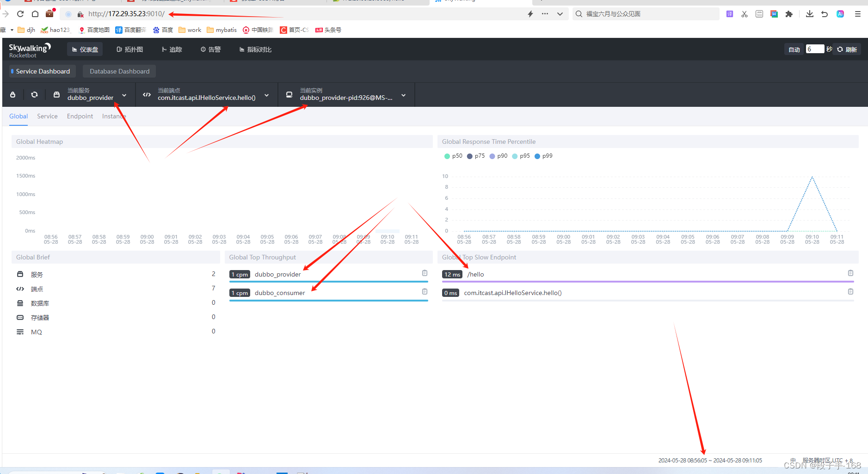Click the 刷新 refresh button
Viewport: 868px width, 474px height.
point(847,49)
